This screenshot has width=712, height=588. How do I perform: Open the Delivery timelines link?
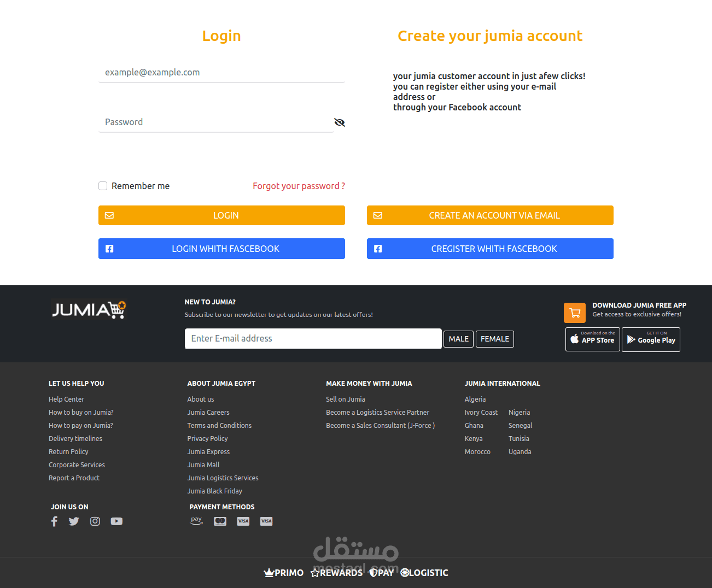75,439
